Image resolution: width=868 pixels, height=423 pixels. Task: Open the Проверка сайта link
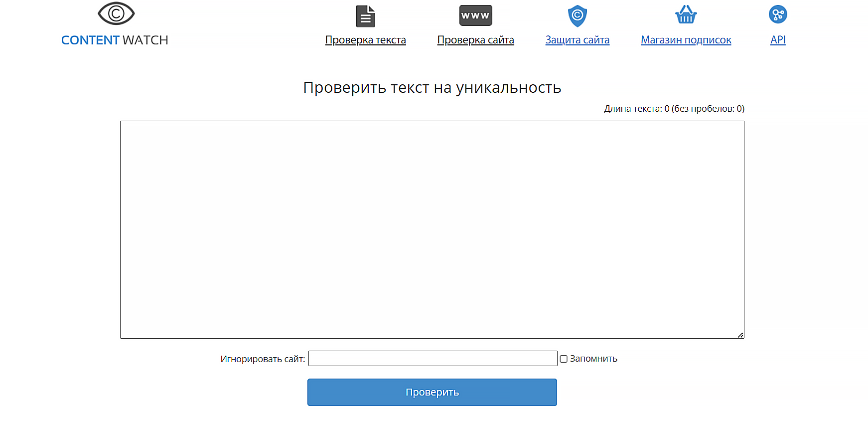click(475, 40)
